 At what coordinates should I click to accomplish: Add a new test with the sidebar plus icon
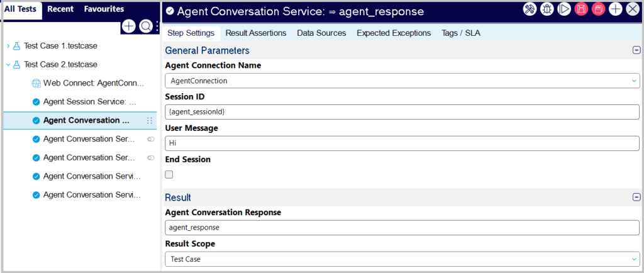(x=128, y=26)
